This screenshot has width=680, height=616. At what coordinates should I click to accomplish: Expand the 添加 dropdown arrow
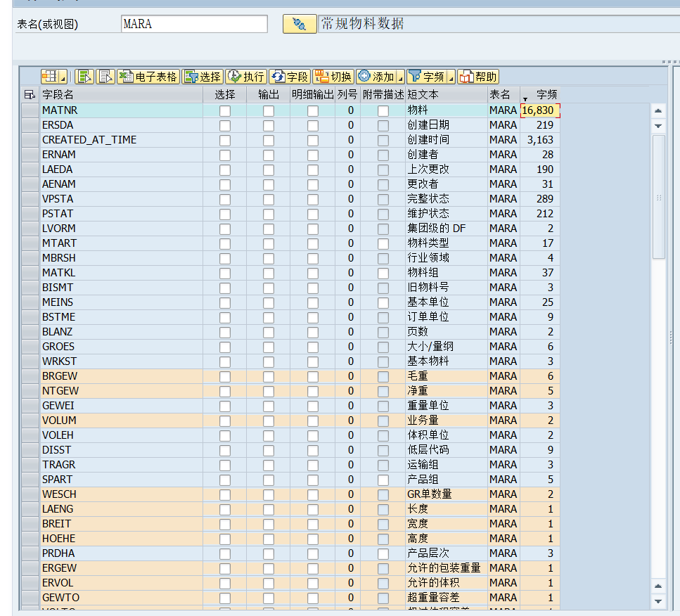401,77
